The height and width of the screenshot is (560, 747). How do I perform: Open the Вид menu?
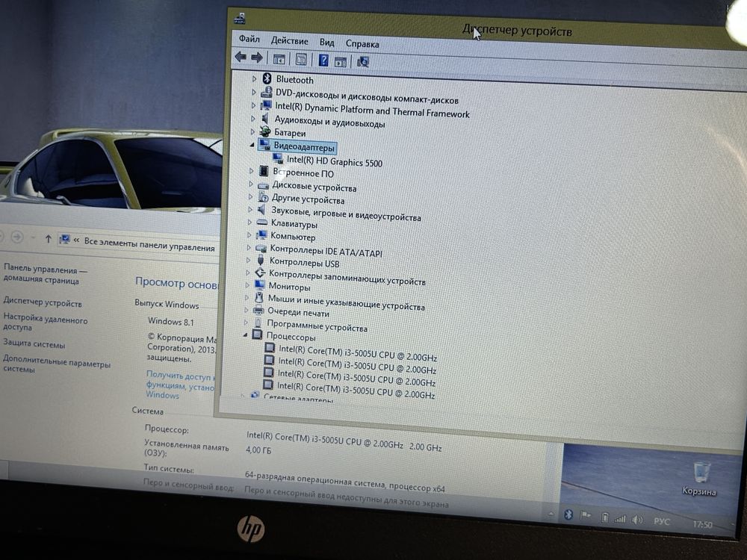[327, 42]
